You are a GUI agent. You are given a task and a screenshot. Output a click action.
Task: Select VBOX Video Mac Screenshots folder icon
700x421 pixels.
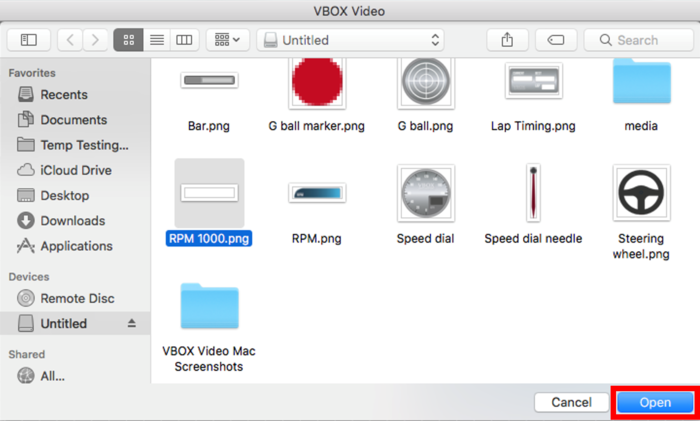(209, 306)
